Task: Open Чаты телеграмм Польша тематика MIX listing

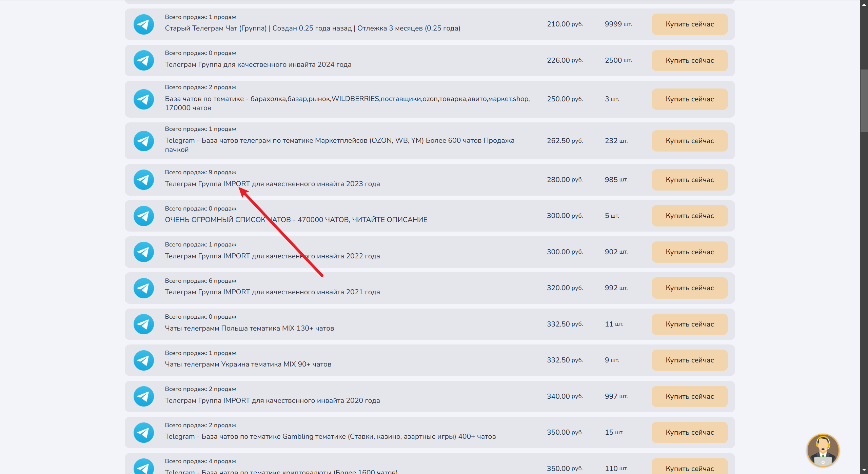Action: [x=249, y=328]
